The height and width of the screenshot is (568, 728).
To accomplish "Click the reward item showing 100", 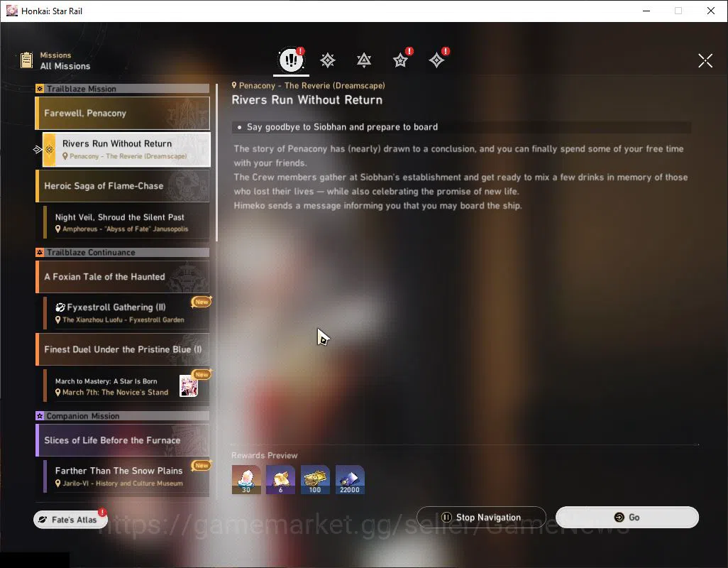I will 315,479.
